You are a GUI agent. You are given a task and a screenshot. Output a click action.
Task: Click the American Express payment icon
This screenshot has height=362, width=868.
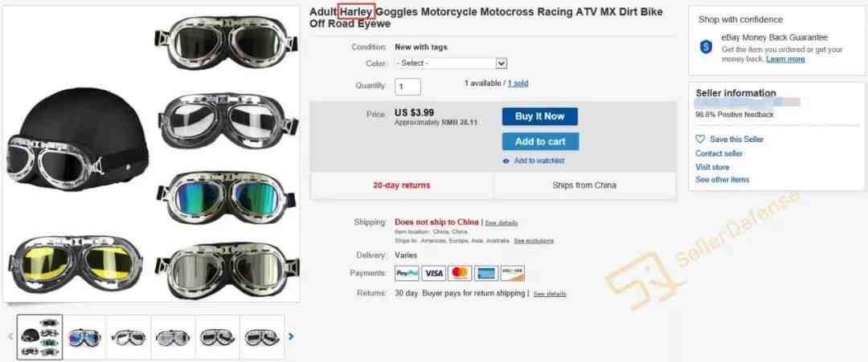coord(486,273)
